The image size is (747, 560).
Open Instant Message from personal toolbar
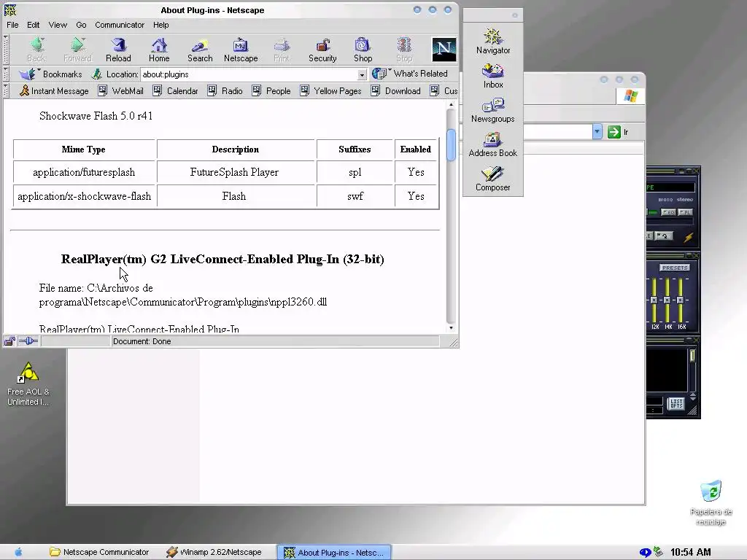click(x=54, y=90)
